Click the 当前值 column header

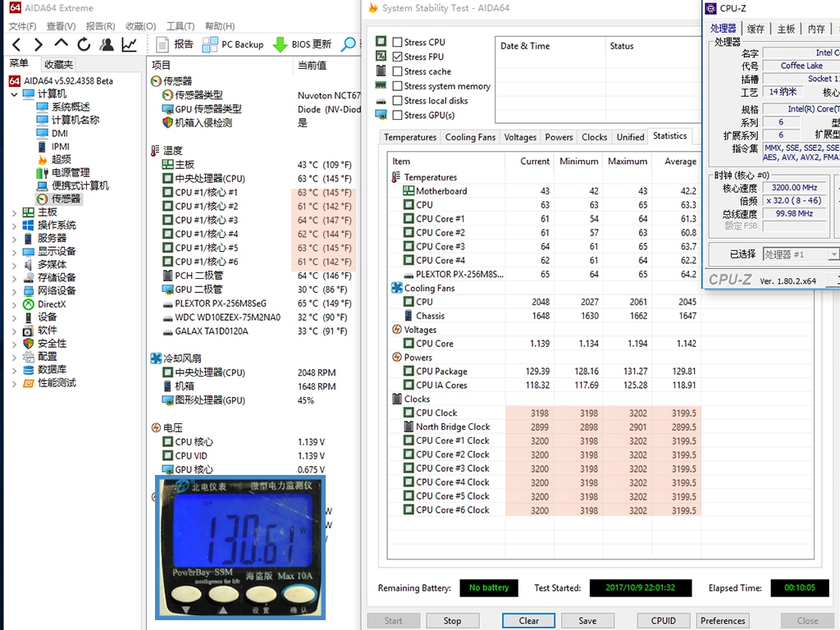pyautogui.click(x=313, y=66)
